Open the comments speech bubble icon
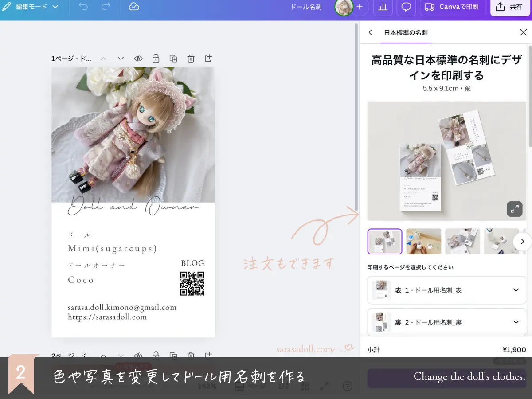 pyautogui.click(x=406, y=7)
